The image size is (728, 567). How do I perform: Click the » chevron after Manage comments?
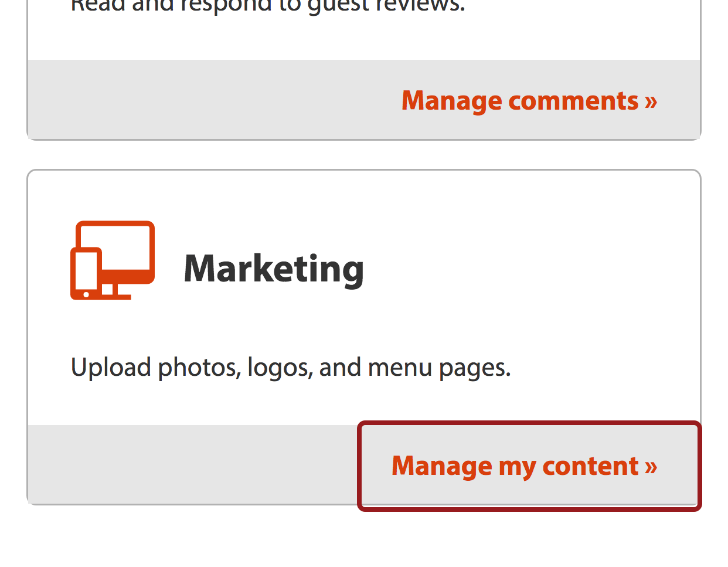coord(651,102)
